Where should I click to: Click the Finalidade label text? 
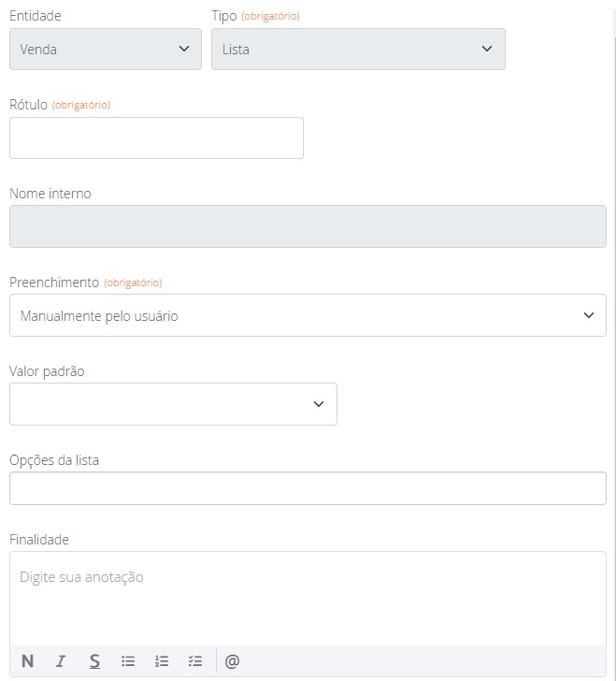(x=39, y=540)
